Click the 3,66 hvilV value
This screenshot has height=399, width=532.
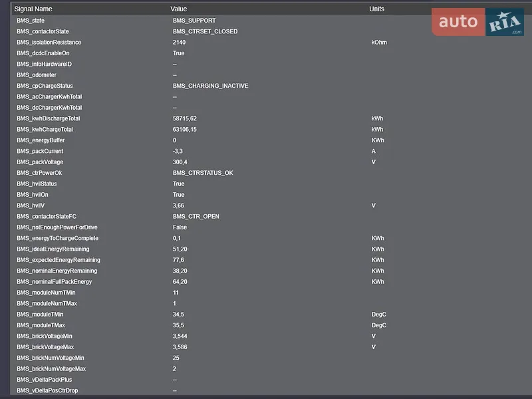[x=178, y=205]
